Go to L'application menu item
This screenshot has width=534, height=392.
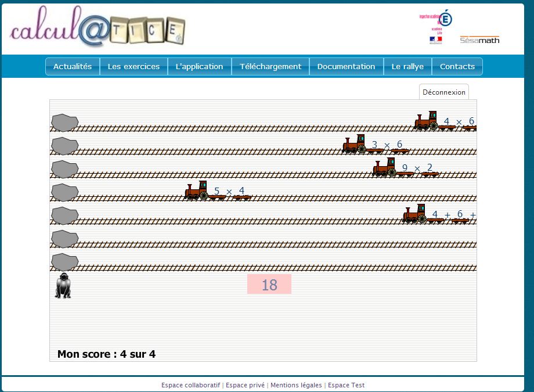[x=199, y=67]
